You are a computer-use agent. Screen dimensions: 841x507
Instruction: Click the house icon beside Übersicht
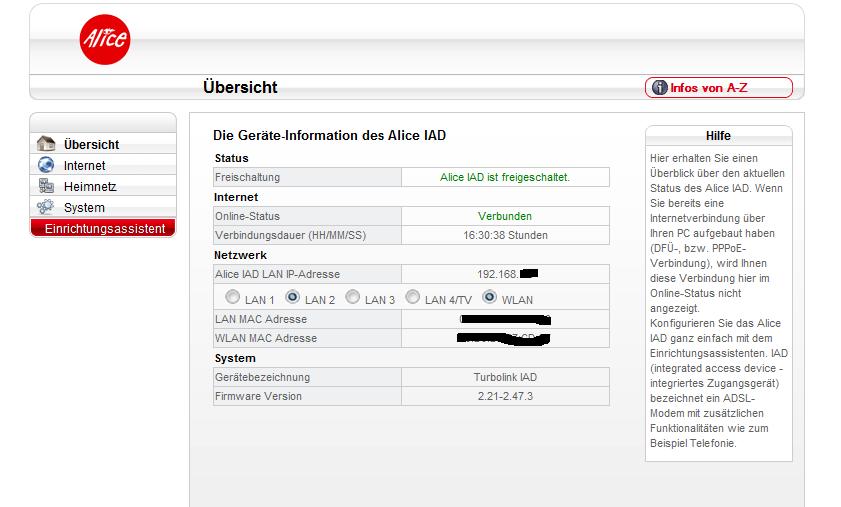(x=46, y=144)
